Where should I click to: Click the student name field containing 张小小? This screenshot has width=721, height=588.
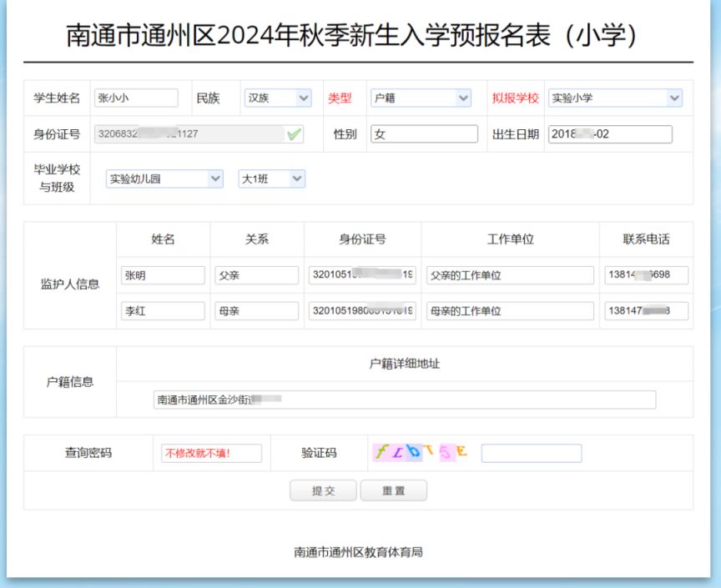pyautogui.click(x=136, y=98)
